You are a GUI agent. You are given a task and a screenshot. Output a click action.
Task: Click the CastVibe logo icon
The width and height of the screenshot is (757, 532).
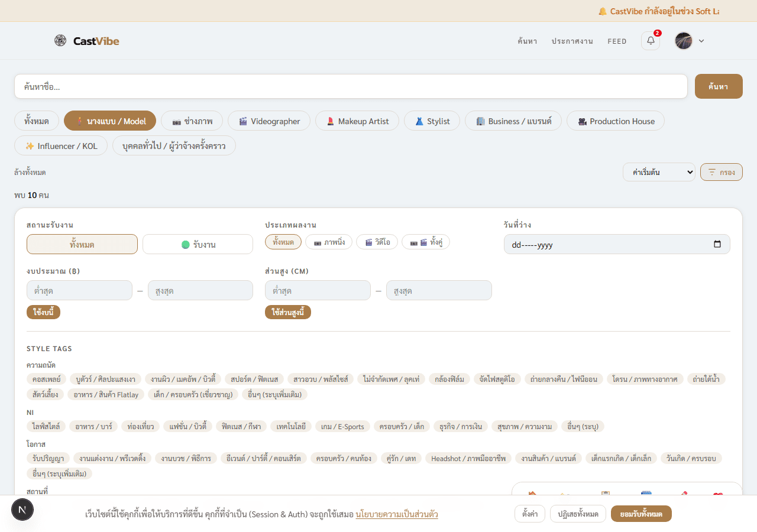point(60,40)
